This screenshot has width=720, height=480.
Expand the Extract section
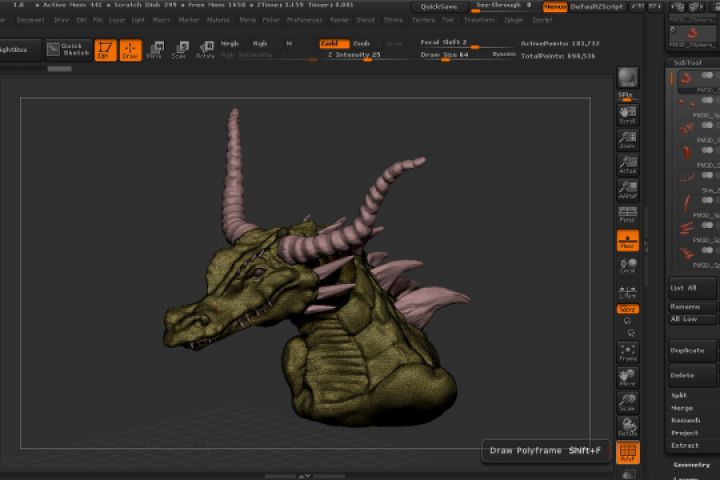[x=685, y=445]
